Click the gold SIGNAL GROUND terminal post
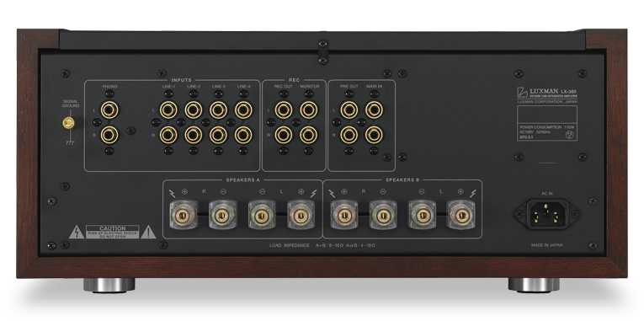Viewport: 644px width, 321px height. [x=68, y=122]
